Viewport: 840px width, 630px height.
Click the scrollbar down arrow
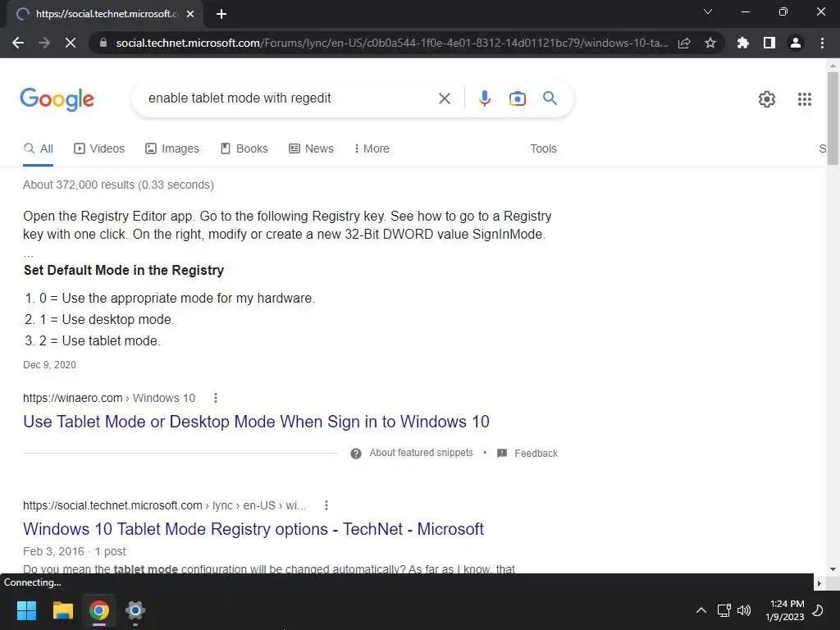click(x=833, y=569)
